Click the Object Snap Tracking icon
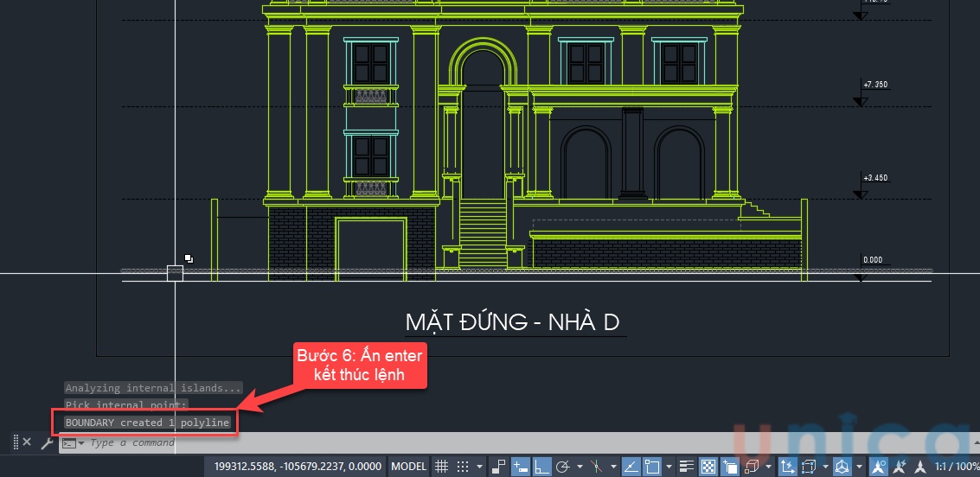This screenshot has height=477, width=980. click(632, 466)
